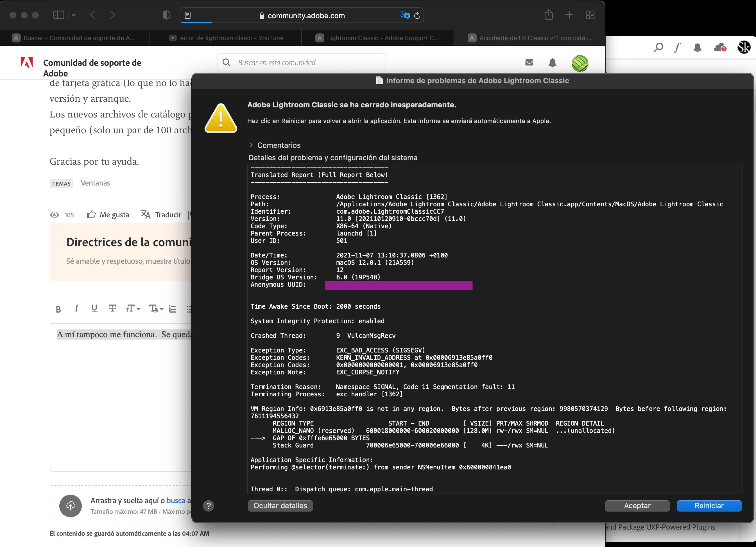Toggle italic formatting in editor
Viewport: 756px width, 547px height.
76,308
